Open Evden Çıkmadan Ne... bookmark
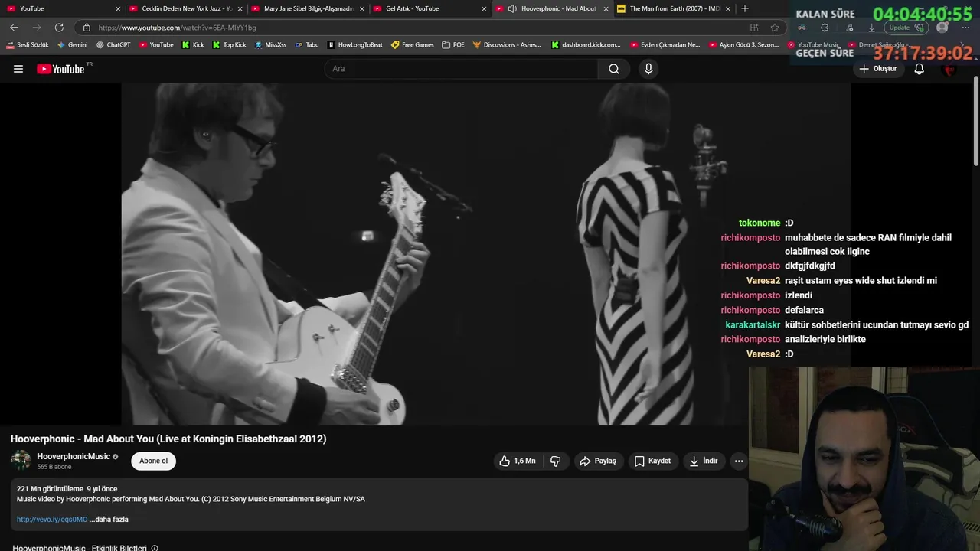Image resolution: width=980 pixels, height=551 pixels. pyautogui.click(x=665, y=45)
